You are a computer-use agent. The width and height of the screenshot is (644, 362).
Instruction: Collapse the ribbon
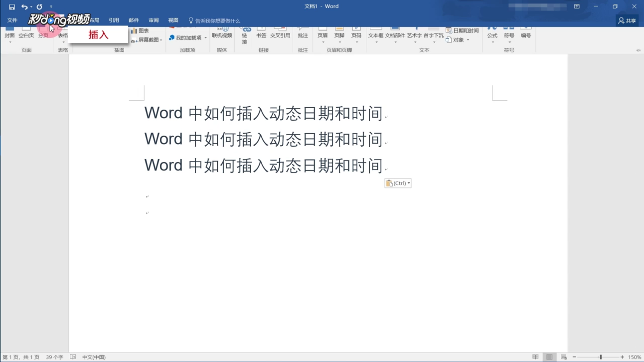click(x=638, y=50)
